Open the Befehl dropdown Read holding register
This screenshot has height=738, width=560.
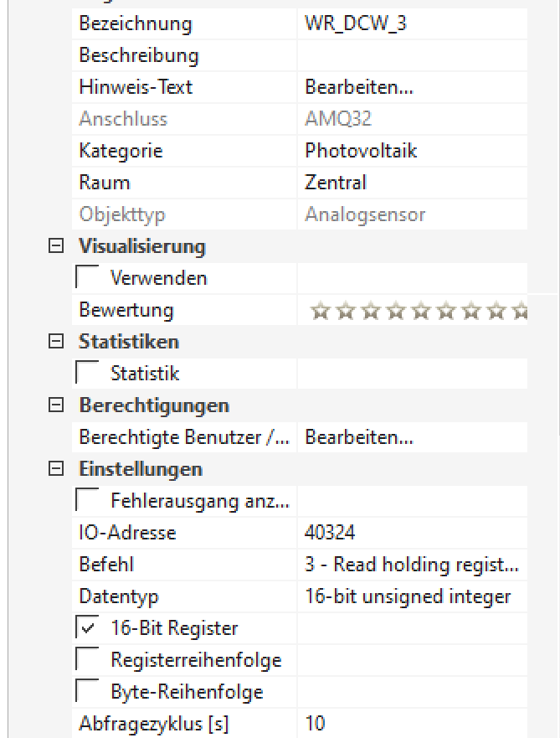[412, 565]
